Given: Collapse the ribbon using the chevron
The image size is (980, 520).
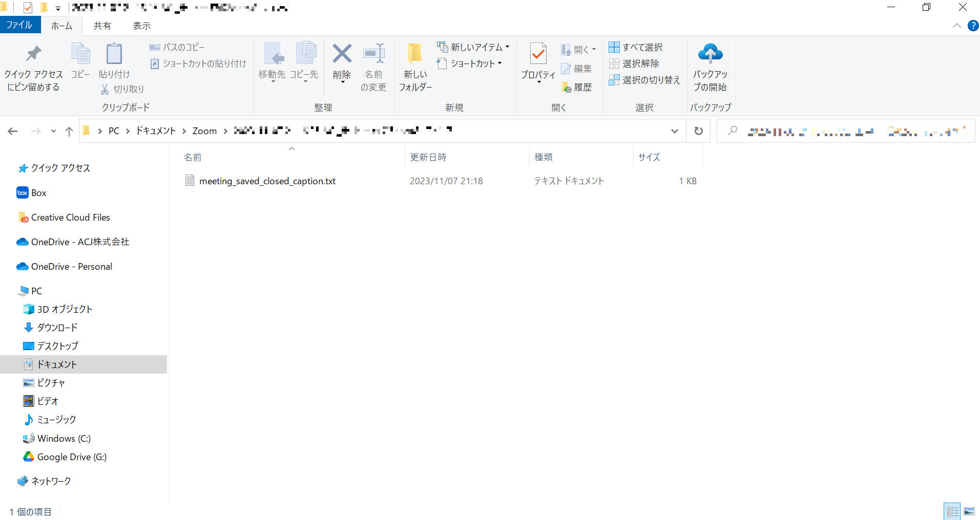Looking at the screenshot, I should tap(956, 26).
